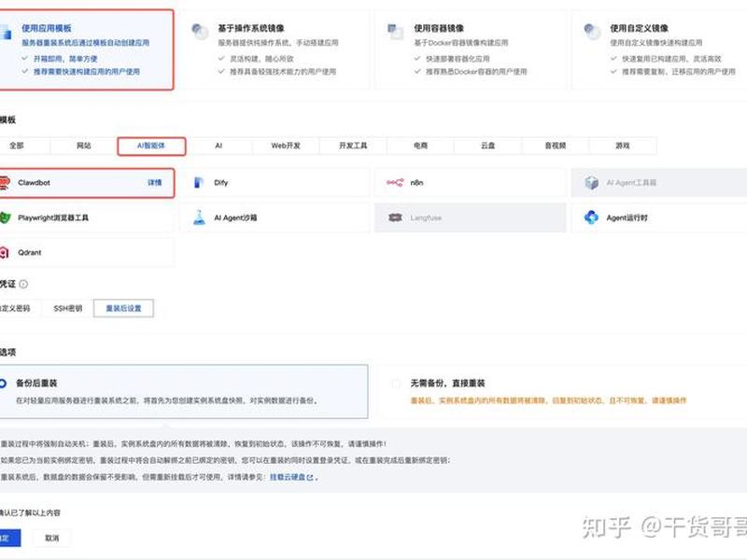
Task: Click the blue 确定 button
Action: point(9,539)
